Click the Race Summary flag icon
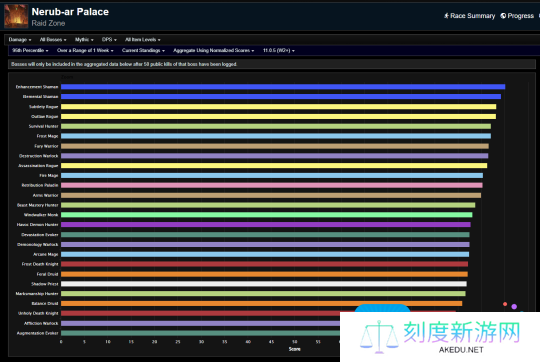Screen dimensions: 540x362 pos(446,16)
